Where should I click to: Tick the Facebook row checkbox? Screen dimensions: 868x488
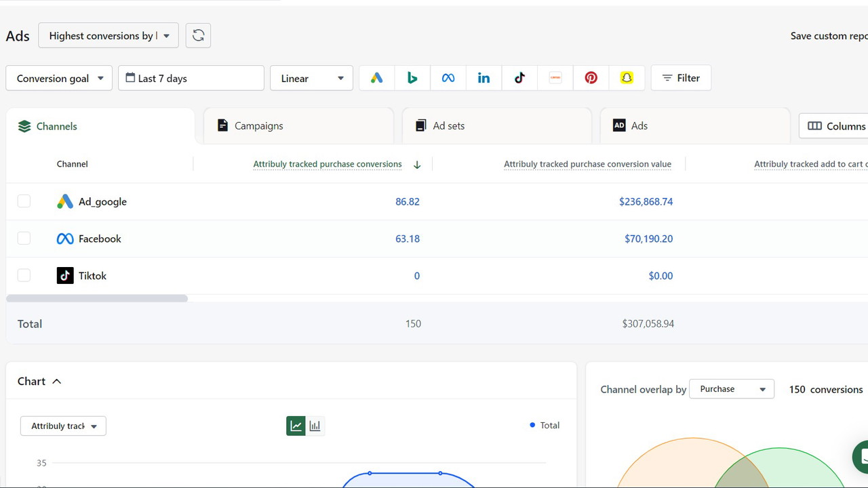(x=24, y=239)
